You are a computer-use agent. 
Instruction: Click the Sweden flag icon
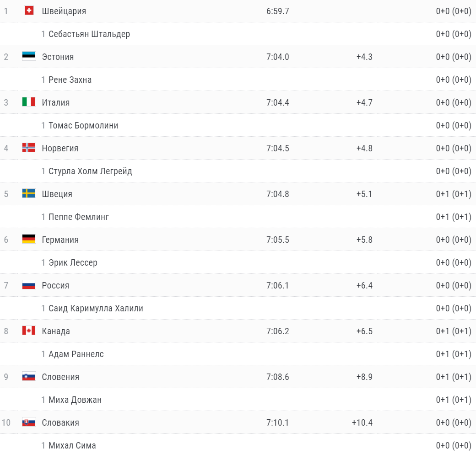[29, 193]
